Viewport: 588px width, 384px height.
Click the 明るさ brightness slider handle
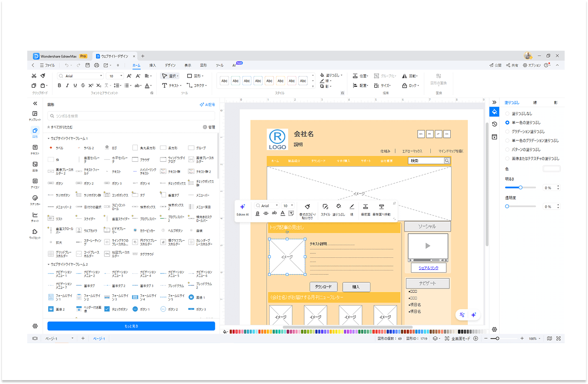point(520,188)
